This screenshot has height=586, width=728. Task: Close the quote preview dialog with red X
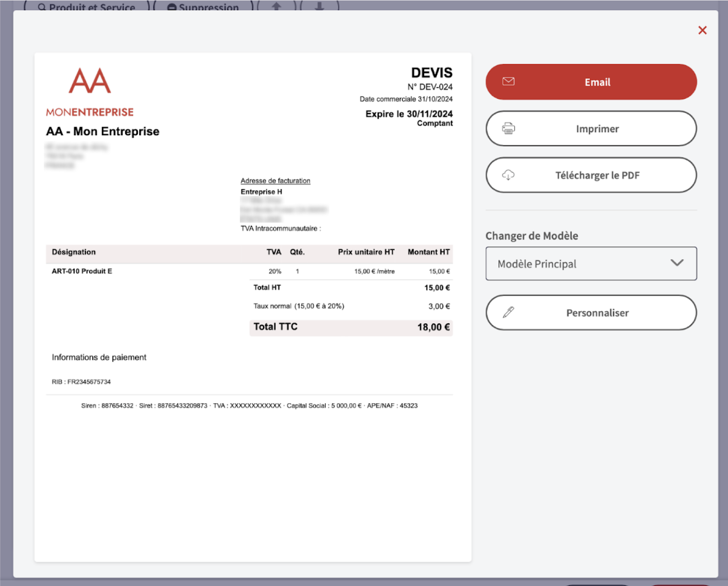coord(702,30)
